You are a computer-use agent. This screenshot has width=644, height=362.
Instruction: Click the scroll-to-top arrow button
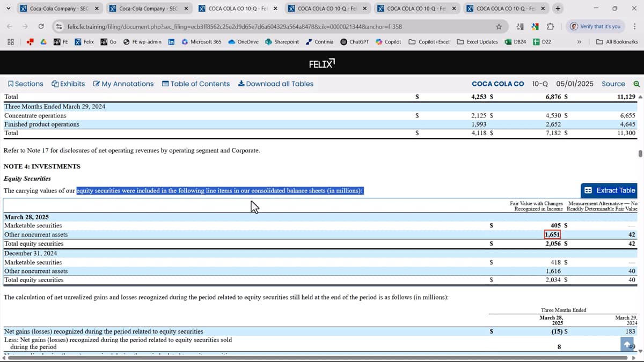pos(627,344)
